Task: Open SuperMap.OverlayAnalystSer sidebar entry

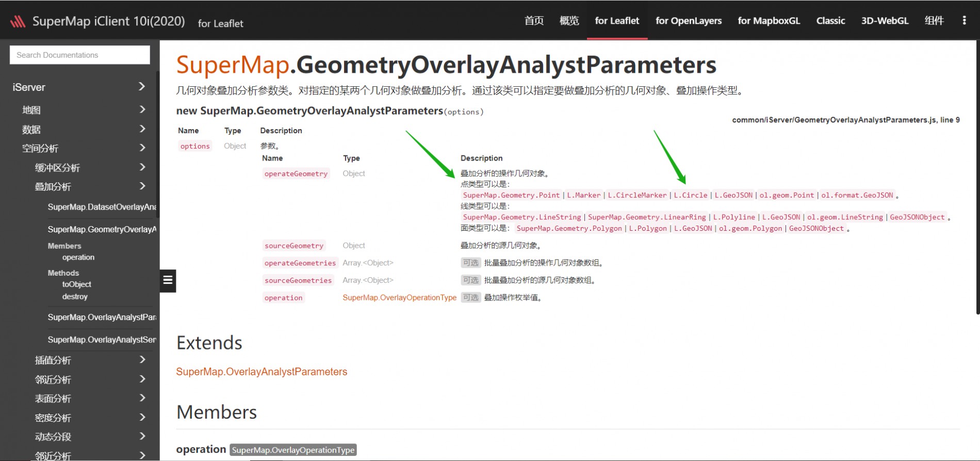Action: click(102, 340)
